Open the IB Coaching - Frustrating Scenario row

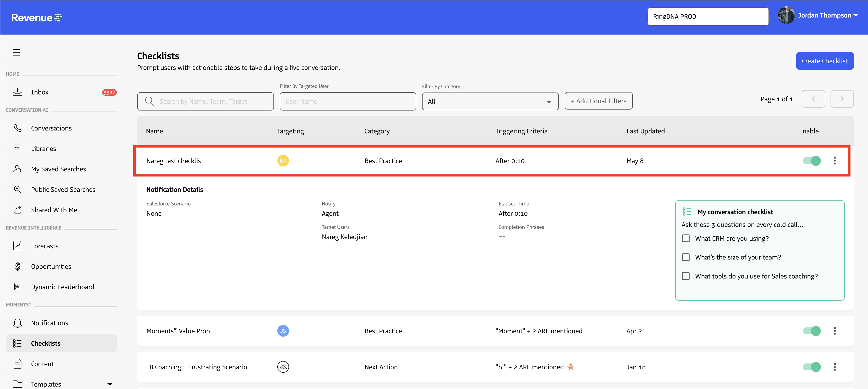tap(495, 367)
